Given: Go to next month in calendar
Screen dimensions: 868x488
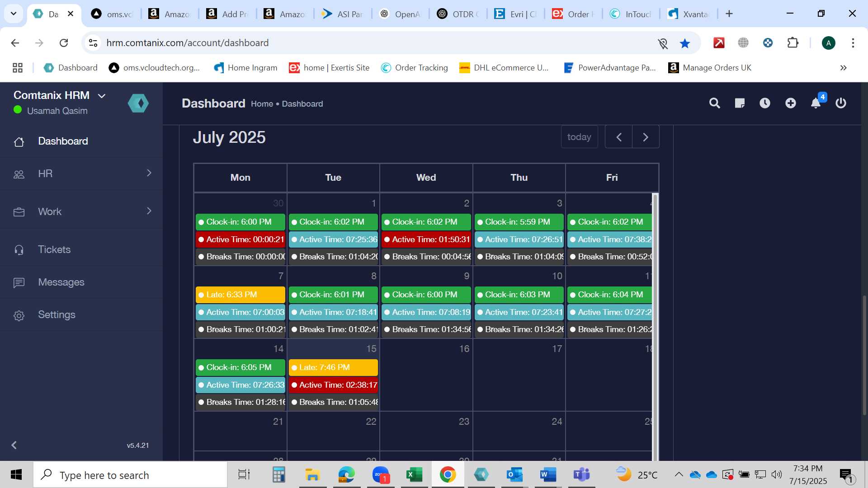Looking at the screenshot, I should [646, 137].
